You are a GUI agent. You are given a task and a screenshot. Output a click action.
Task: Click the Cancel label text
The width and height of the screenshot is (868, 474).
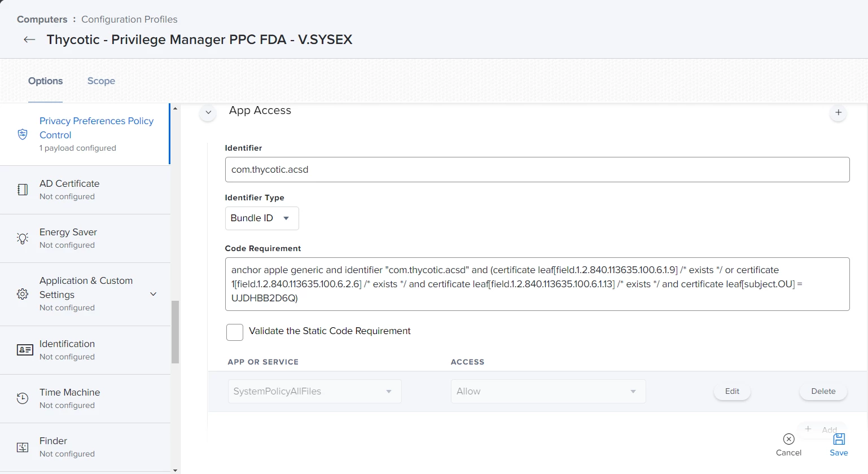788,453
